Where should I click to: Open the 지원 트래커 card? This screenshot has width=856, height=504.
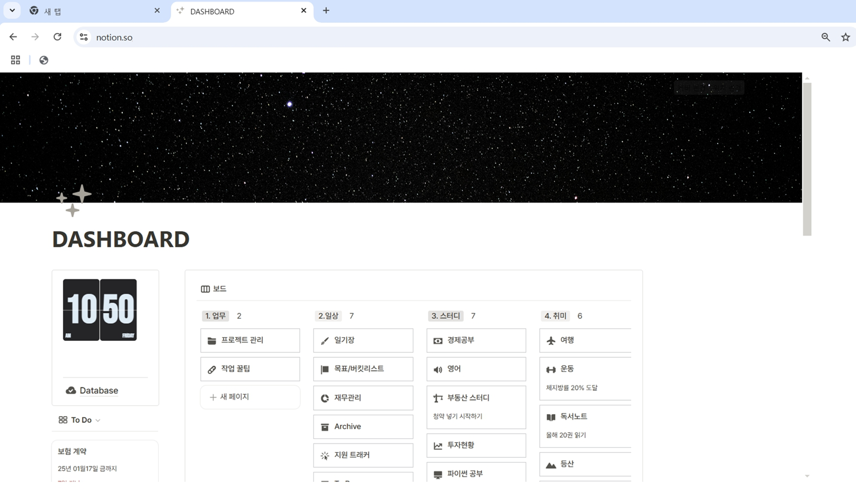click(x=363, y=455)
